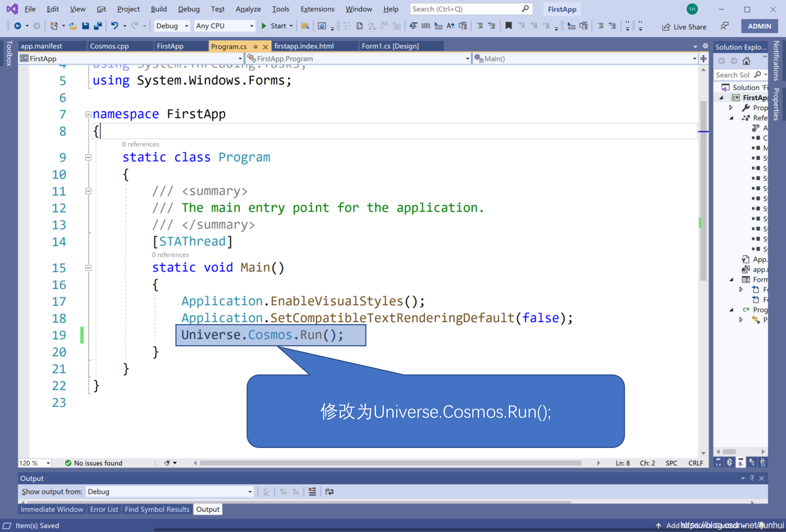Collapse the namespace FirstApp code block

[x=88, y=114]
